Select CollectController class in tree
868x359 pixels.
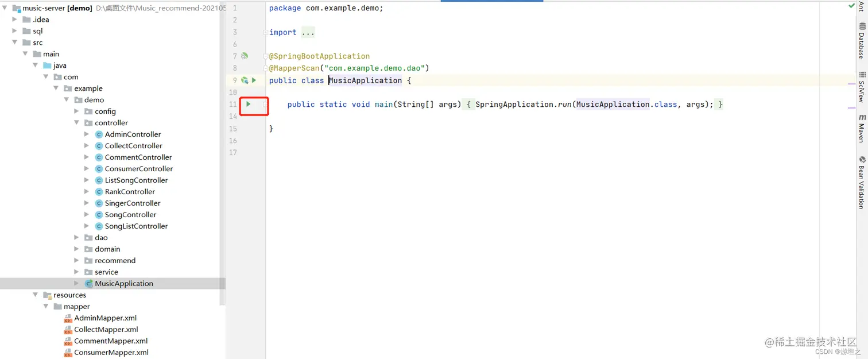[x=133, y=146]
